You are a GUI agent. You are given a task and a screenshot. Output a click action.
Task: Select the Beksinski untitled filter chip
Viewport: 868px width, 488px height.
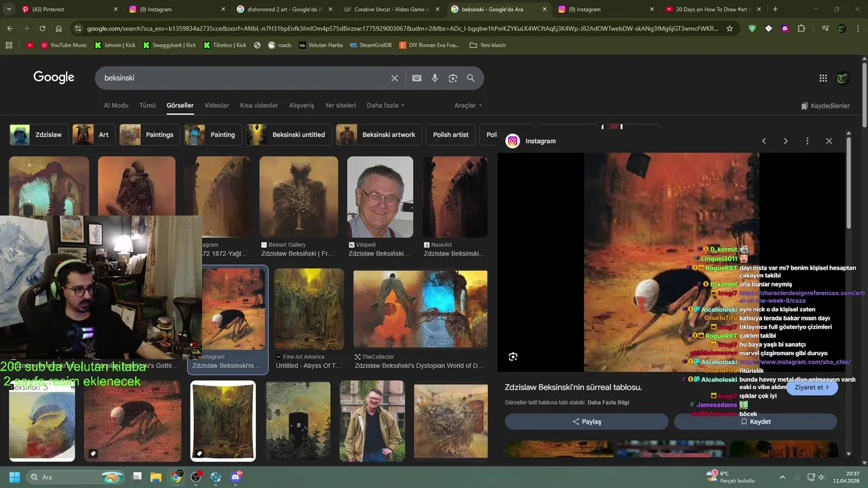289,135
